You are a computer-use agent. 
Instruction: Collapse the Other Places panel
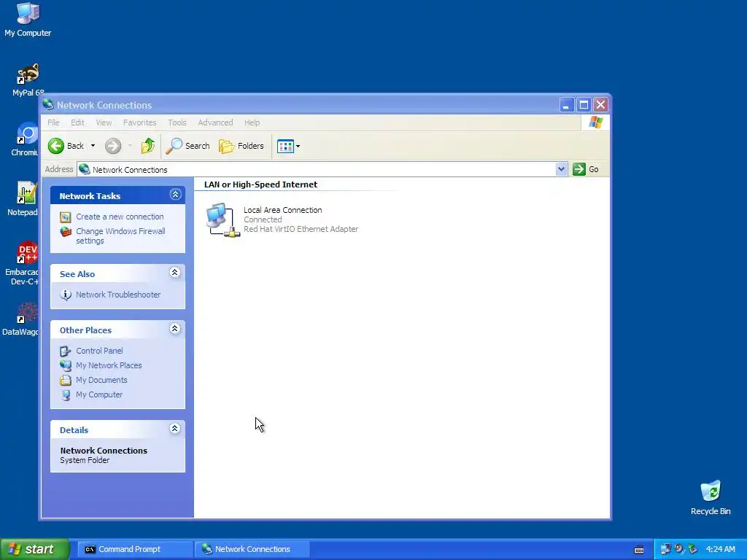point(175,329)
